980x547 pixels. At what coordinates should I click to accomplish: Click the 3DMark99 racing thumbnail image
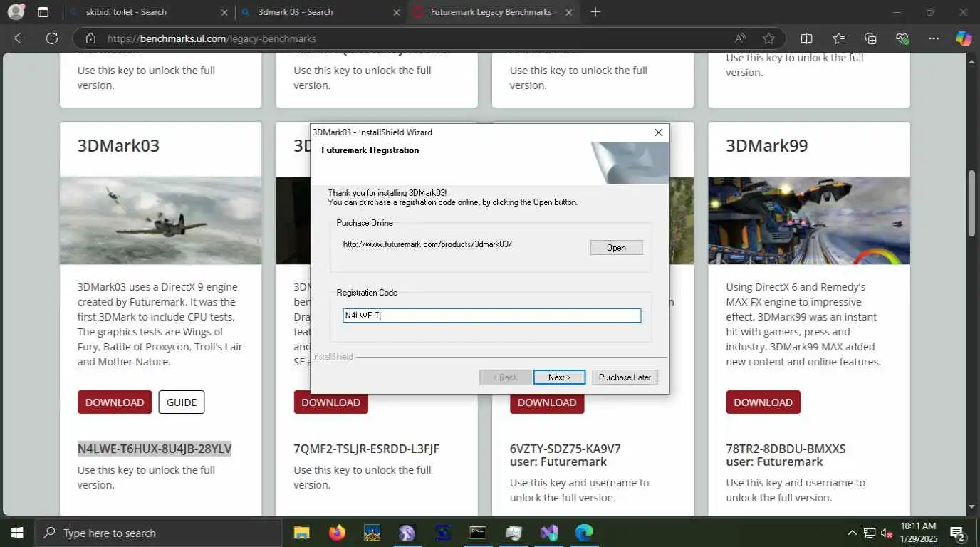(x=808, y=221)
